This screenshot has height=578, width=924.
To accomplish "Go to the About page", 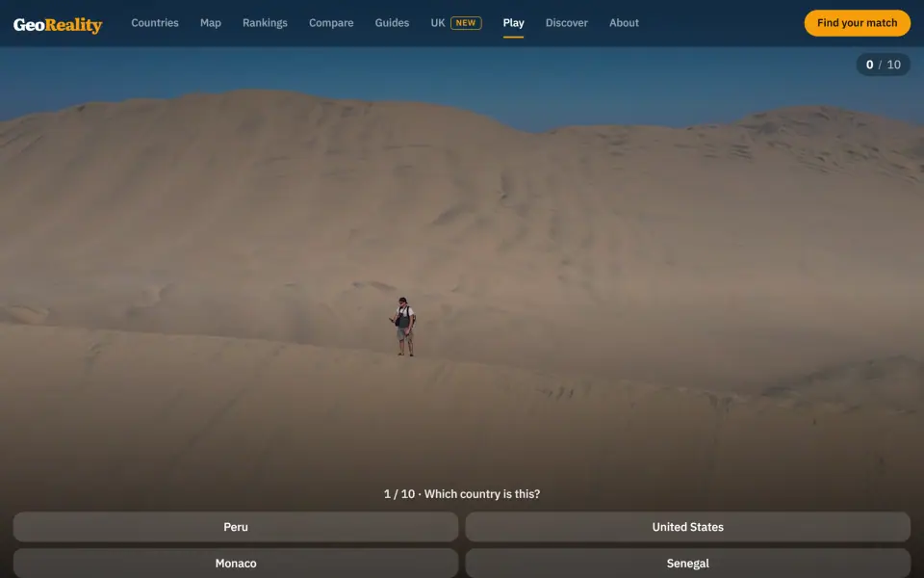I will click(624, 23).
